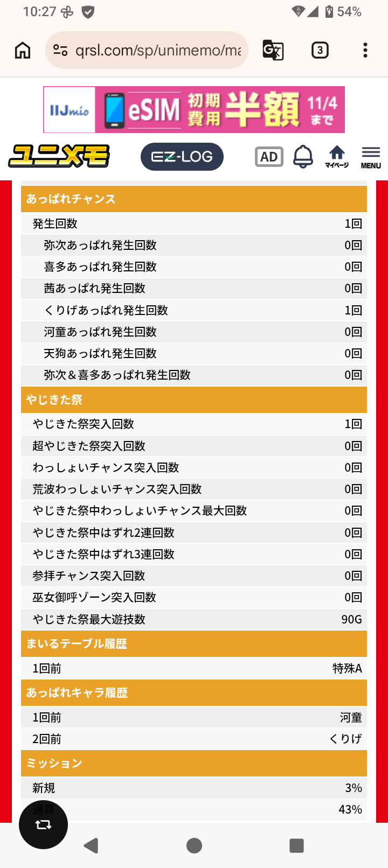Click the ユニメモ logo
Screen dimensions: 388x868
click(x=59, y=156)
